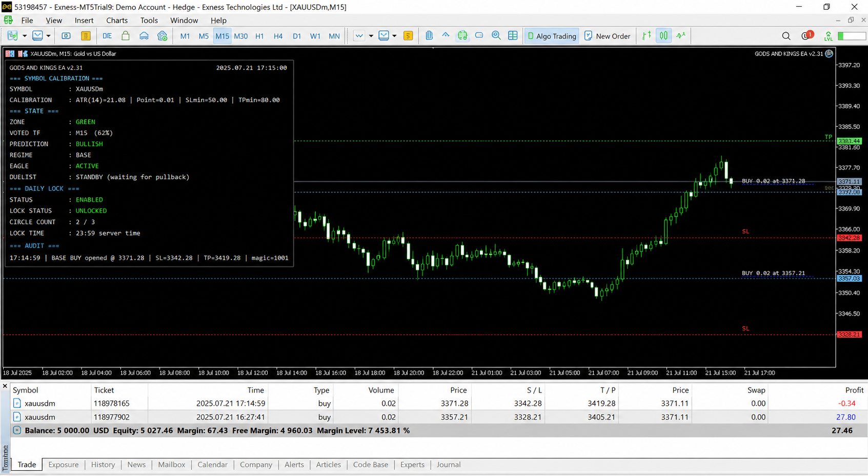Screen dimensions: 868x476
Task: Click the connection status bar indicator
Action: point(852,36)
